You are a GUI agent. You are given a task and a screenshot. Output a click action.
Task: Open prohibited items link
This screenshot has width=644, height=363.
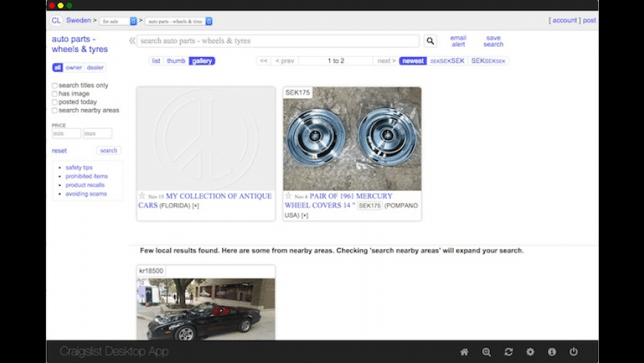pyautogui.click(x=87, y=176)
